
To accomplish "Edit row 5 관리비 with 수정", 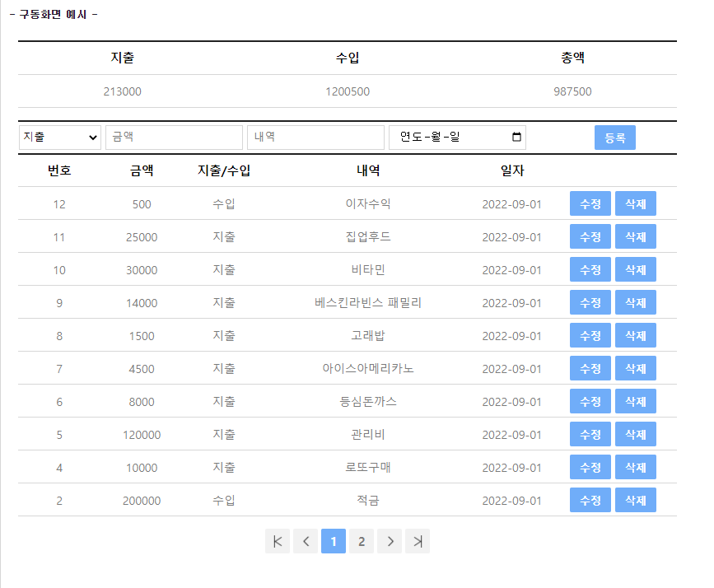I will pyautogui.click(x=590, y=434).
